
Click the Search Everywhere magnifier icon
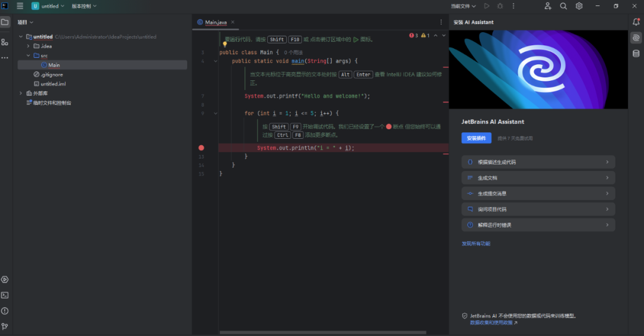(x=563, y=6)
